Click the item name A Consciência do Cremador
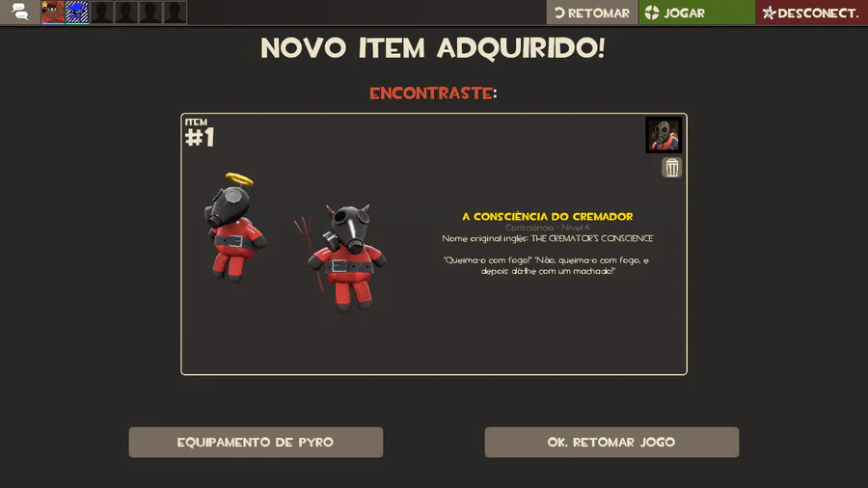Screen dimensions: 868x488 (x=548, y=216)
